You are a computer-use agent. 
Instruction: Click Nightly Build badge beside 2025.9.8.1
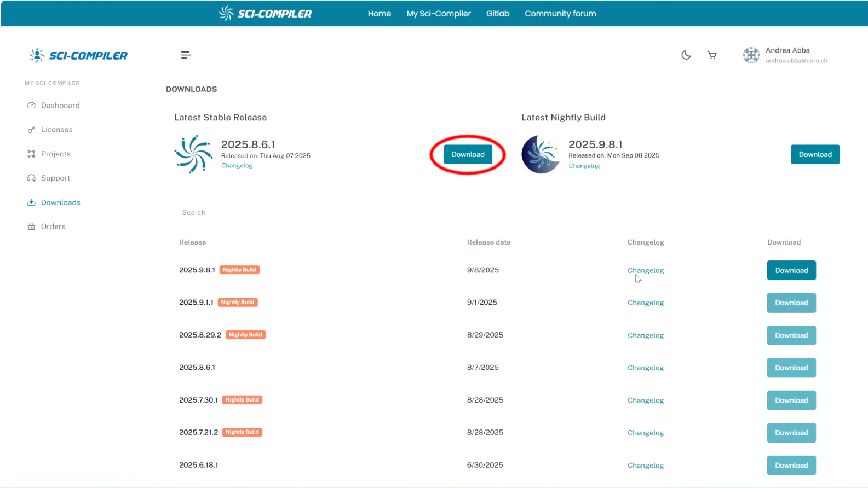click(x=239, y=270)
